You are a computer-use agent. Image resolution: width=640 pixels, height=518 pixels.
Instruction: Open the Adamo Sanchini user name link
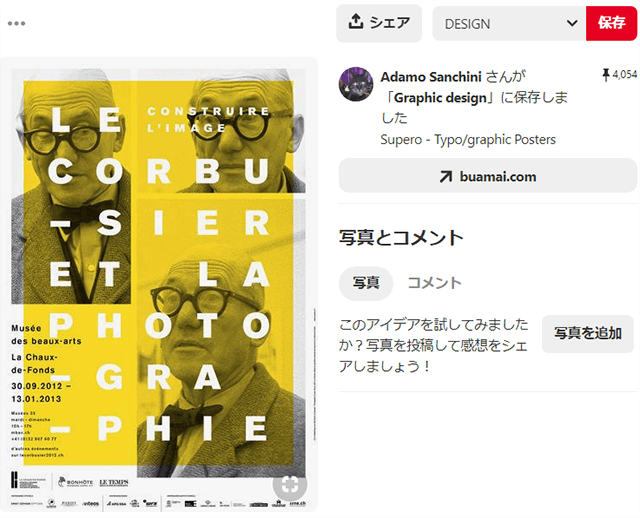coord(431,77)
